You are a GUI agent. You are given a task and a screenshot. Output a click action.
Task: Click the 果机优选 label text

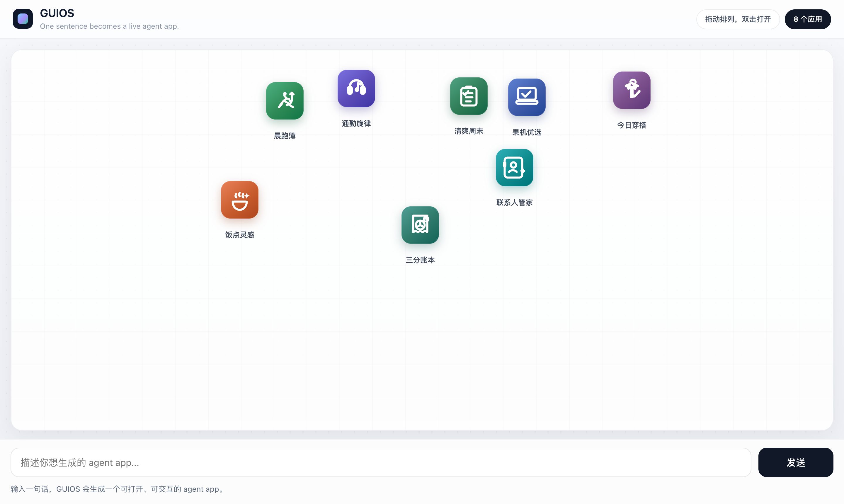(x=527, y=132)
